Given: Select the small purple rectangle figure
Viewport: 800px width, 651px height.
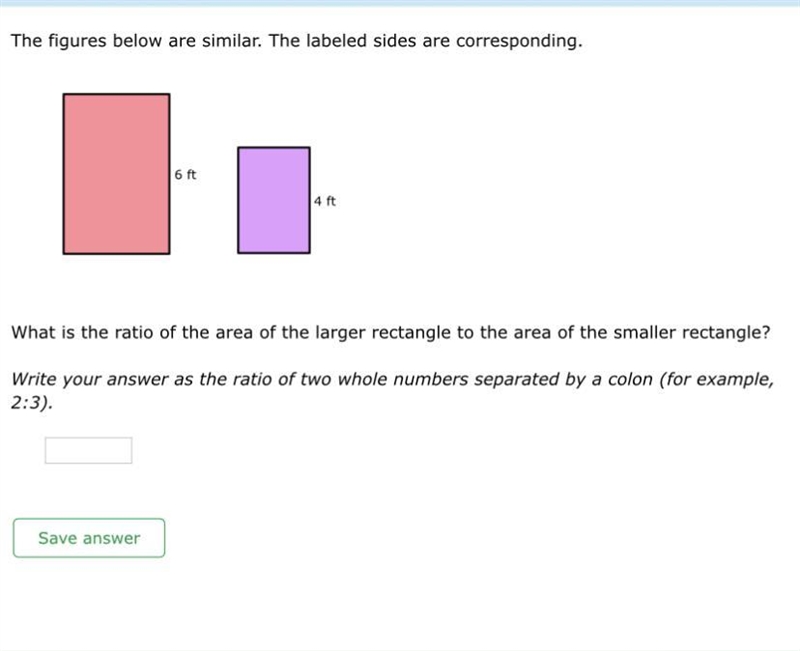Looking at the screenshot, I should (x=273, y=200).
